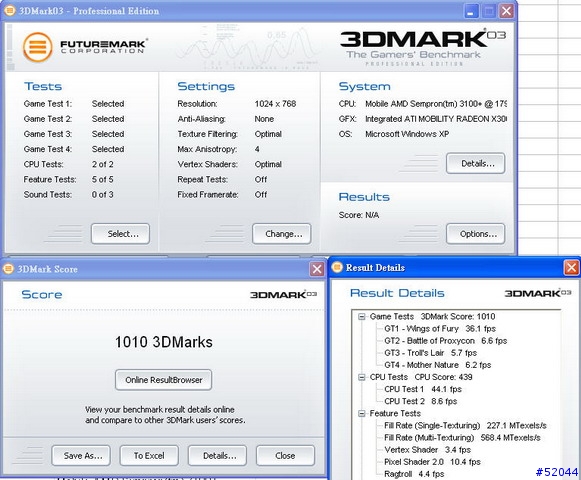Open the Change settings dialog
Screen dimensions: 581x480
282,234
